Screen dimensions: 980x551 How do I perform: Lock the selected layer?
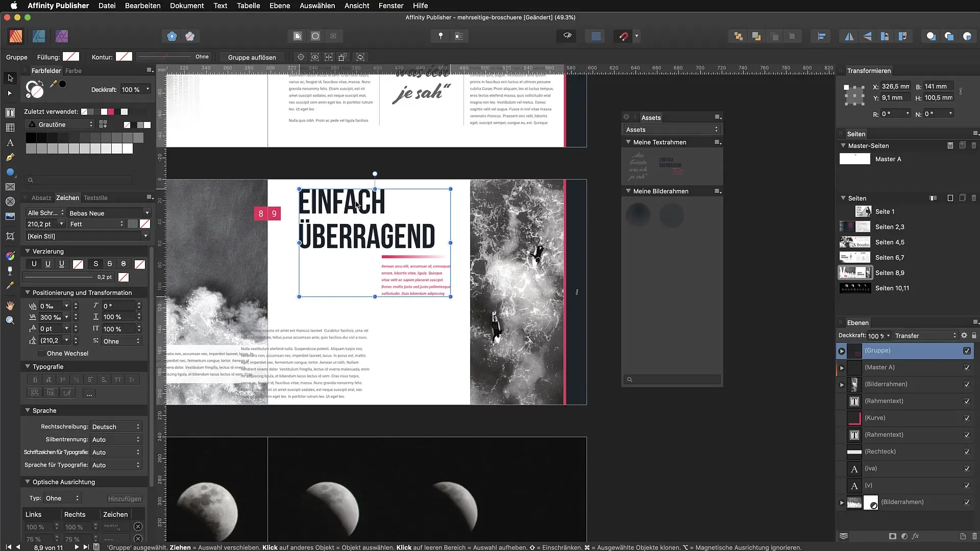(974, 336)
